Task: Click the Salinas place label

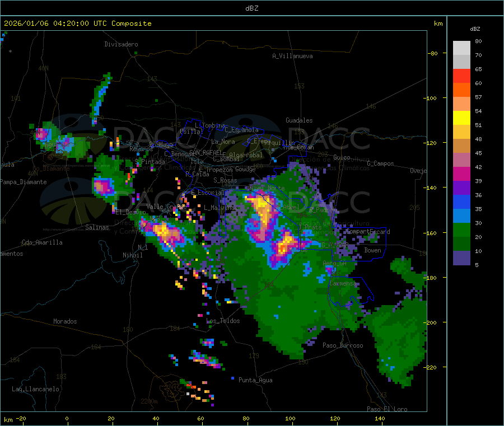Action: pyautogui.click(x=97, y=227)
